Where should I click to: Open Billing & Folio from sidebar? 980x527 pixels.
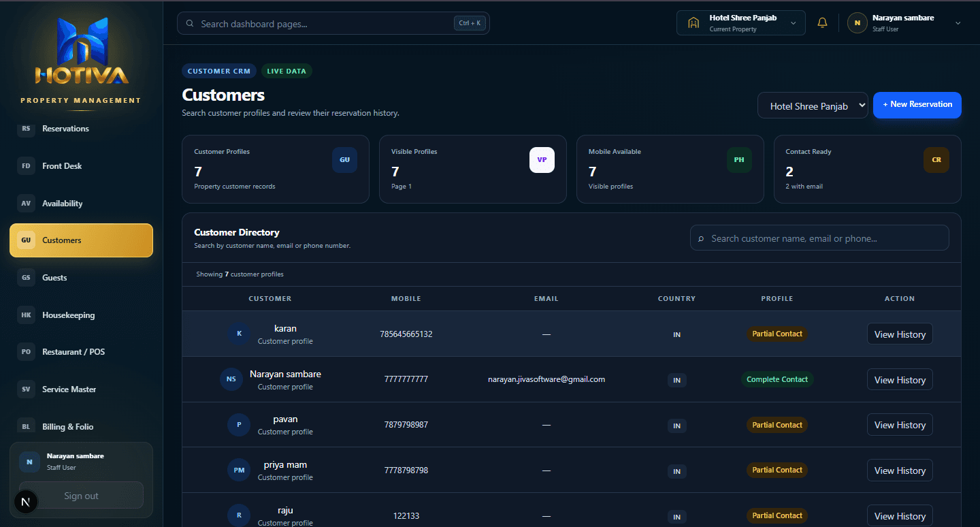(82, 427)
